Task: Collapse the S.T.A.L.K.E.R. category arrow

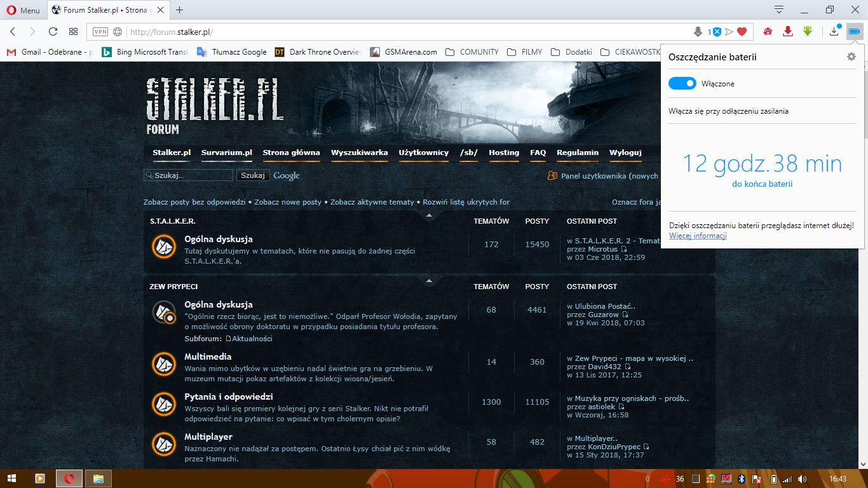Action: click(x=429, y=216)
